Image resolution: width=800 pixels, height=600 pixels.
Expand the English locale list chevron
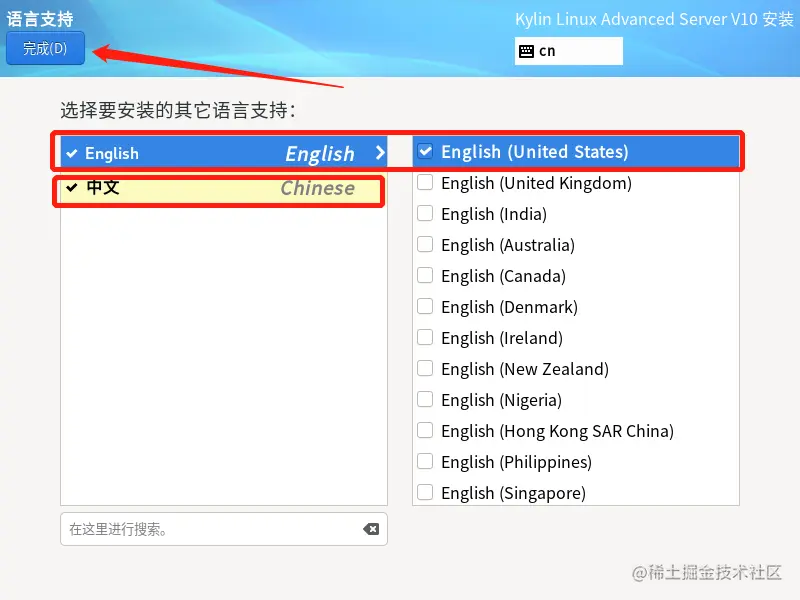379,153
